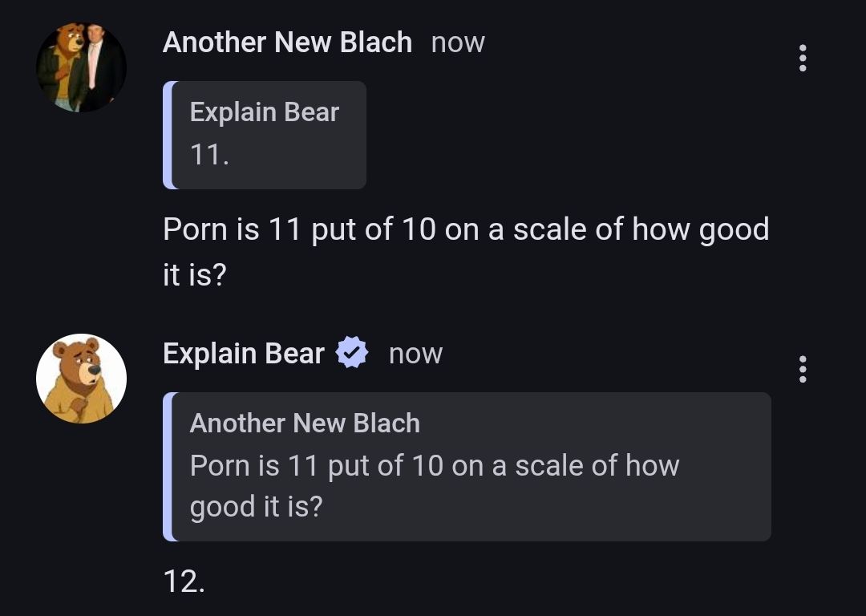
Task: Click the "now" timestamp on Explain Bear's message
Action: (x=415, y=354)
